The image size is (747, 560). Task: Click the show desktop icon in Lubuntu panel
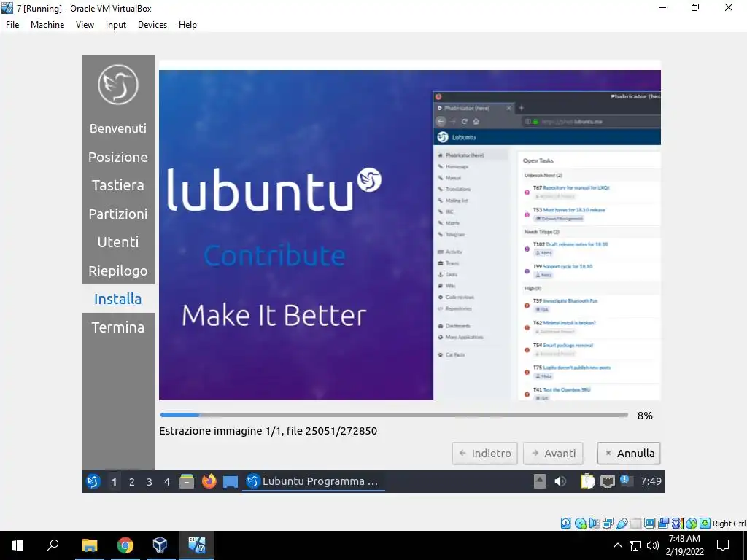[x=231, y=482]
